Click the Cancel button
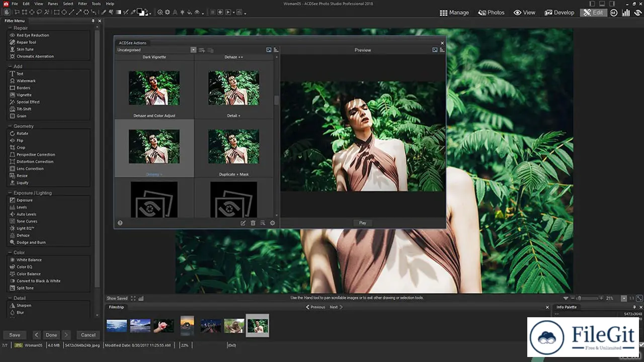The width and height of the screenshot is (644, 362). (88, 335)
